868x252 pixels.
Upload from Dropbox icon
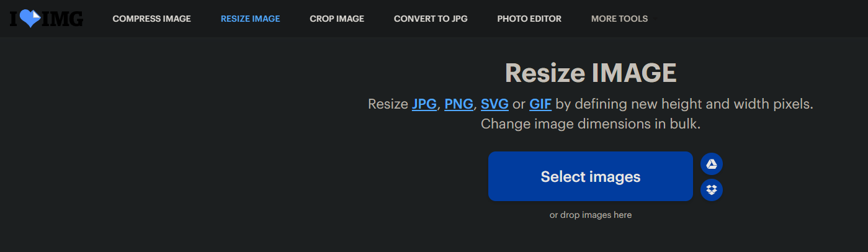712,189
